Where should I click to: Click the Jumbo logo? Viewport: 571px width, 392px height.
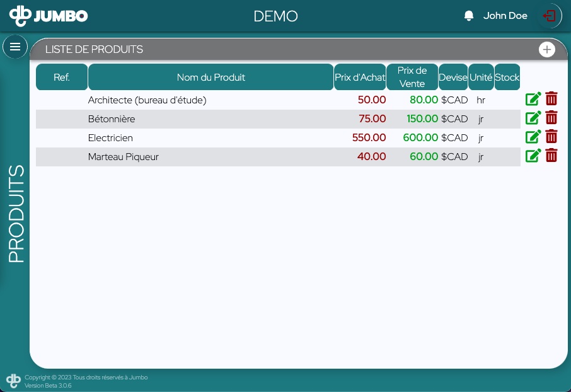coord(49,16)
